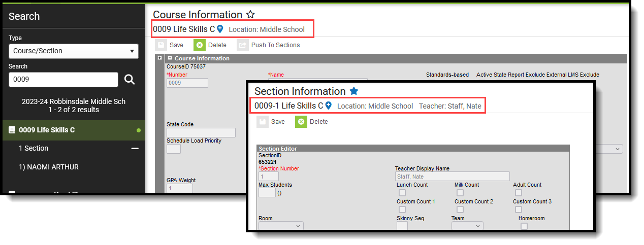Tick the Adult Count checkbox
Image resolution: width=644 pixels, height=245 pixels.
point(519,193)
